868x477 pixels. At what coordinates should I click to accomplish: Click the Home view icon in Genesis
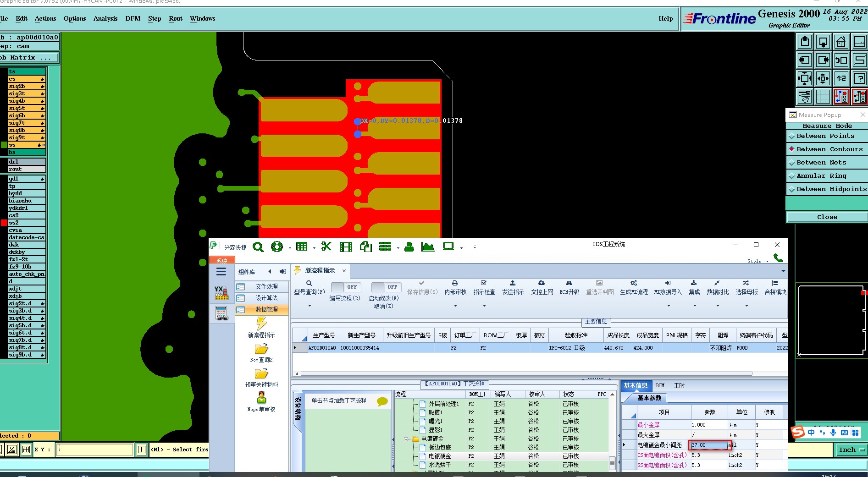[841, 42]
